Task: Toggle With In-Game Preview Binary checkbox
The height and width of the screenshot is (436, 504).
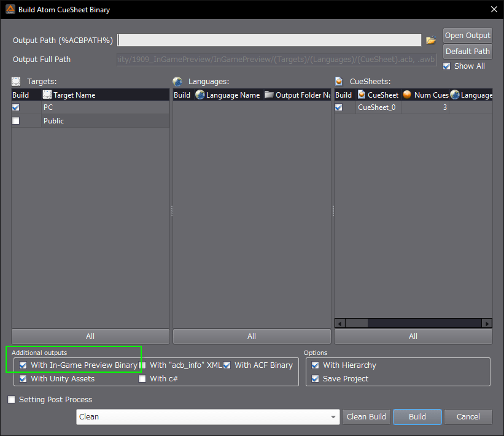Action: [23, 365]
